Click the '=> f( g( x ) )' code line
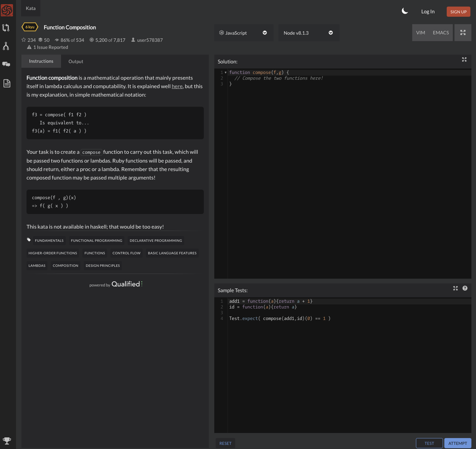Viewport: 476px width, 449px height. [x=50, y=206]
